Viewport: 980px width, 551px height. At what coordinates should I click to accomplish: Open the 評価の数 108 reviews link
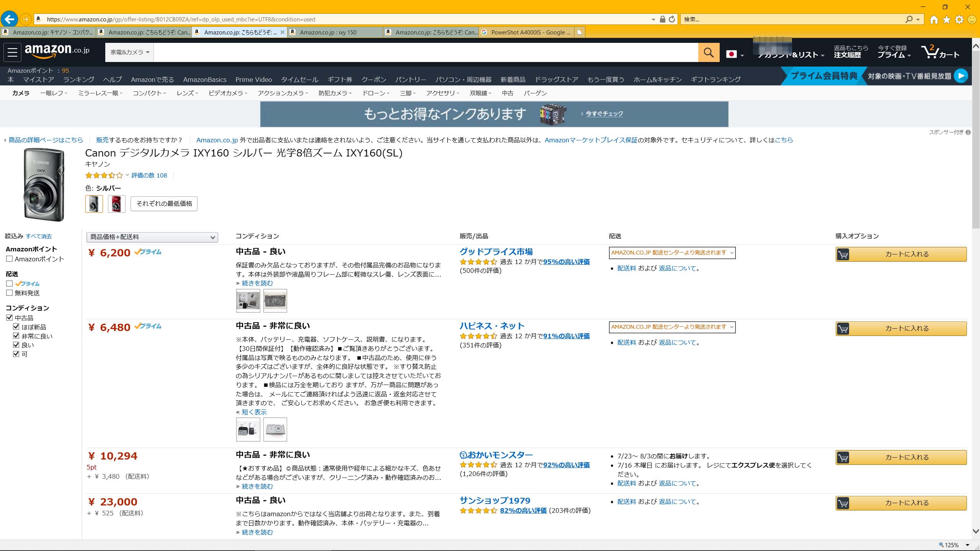[x=149, y=176]
